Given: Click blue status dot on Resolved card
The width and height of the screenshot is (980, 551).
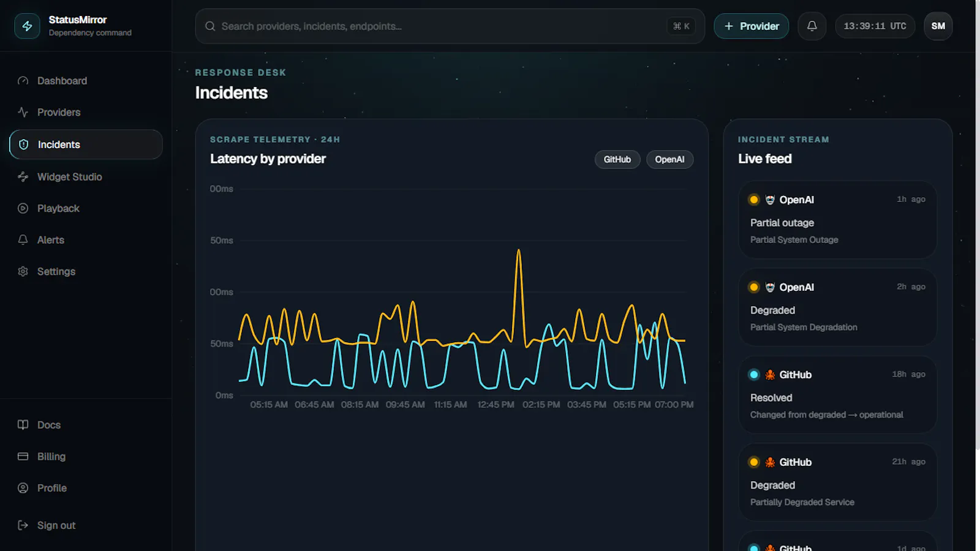Looking at the screenshot, I should click(754, 375).
